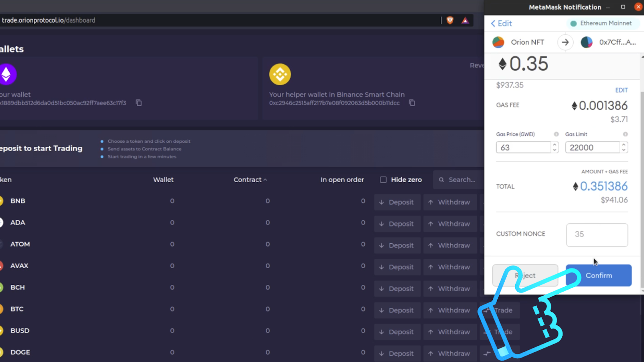Withdraw DOGE from the contract
The image size is (644, 362).
(450, 354)
